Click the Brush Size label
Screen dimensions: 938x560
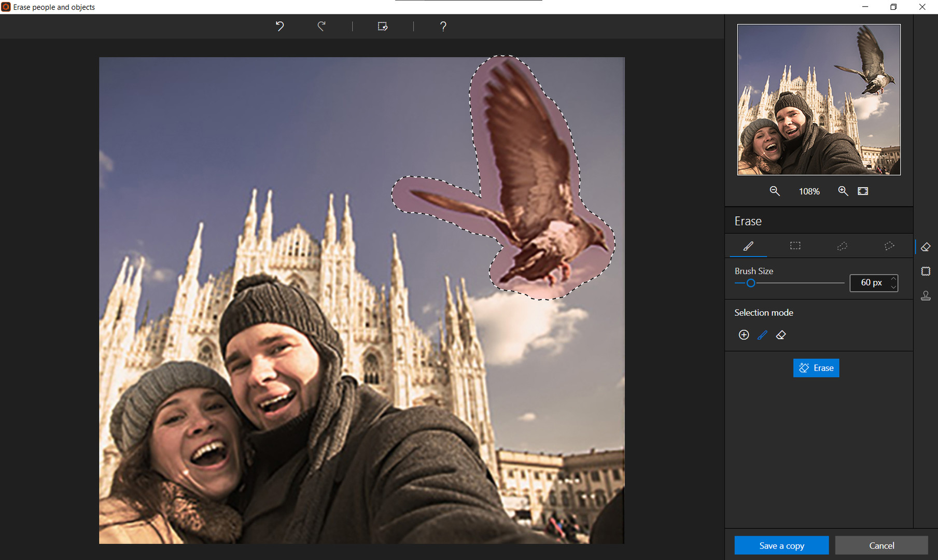[x=754, y=271]
